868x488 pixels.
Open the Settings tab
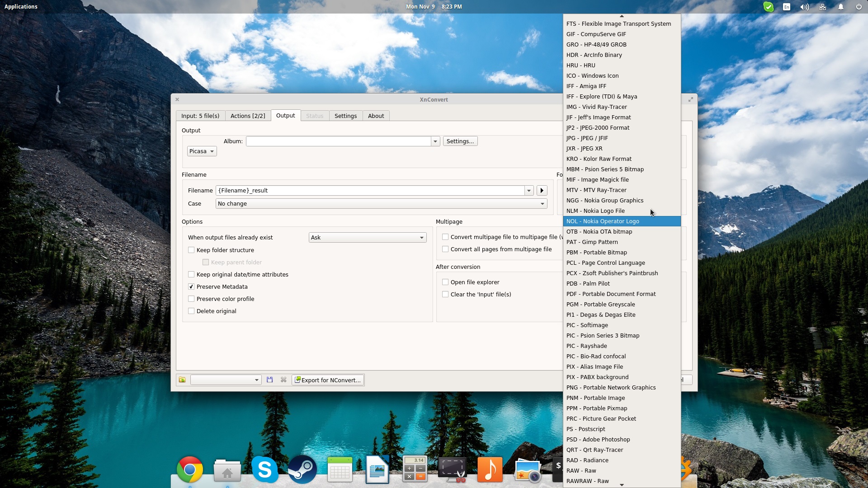(345, 116)
